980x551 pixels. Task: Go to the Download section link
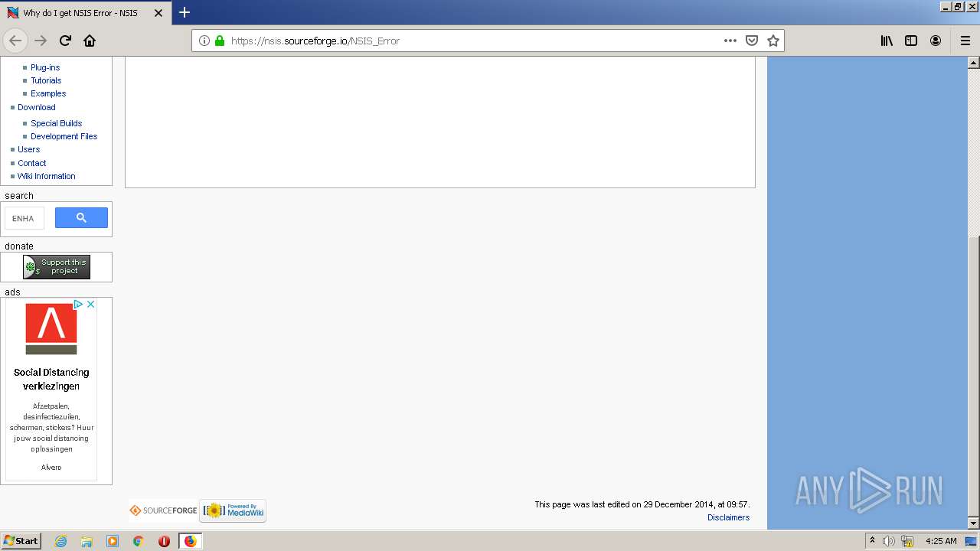click(37, 107)
